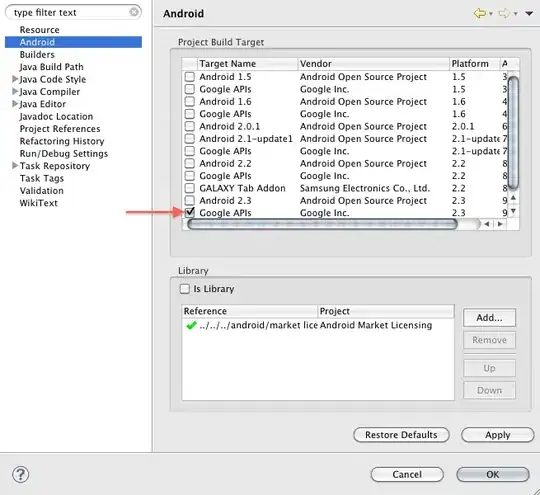This screenshot has width=540, height=495.
Task: Click the Vendor column header
Action: [373, 64]
